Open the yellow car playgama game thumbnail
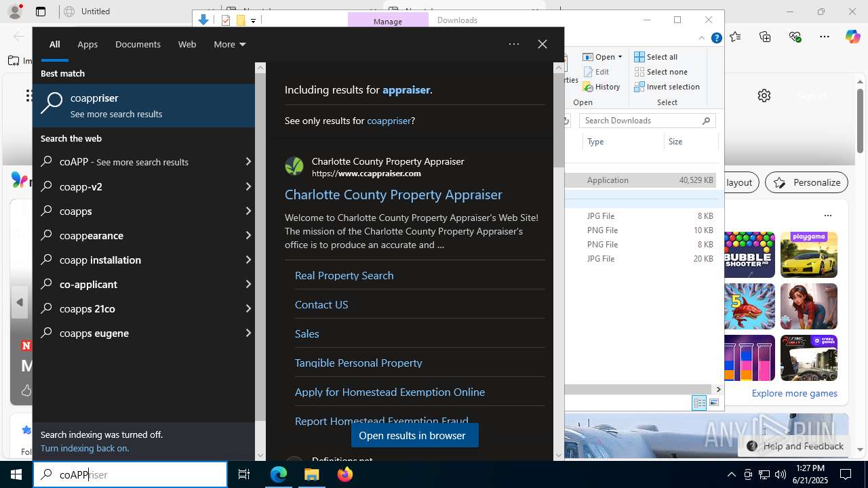 [809, 255]
